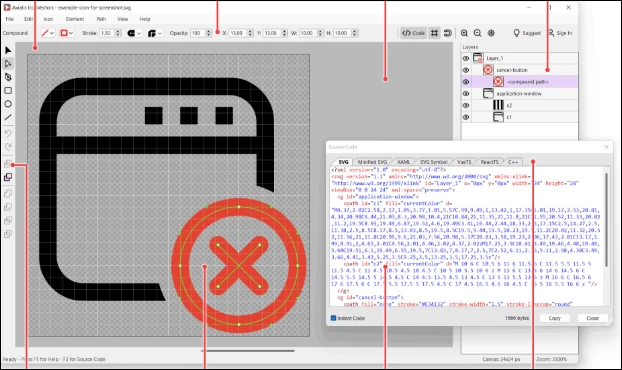Switch to the ReactTS tab
This screenshot has width=622, height=370.
(x=490, y=162)
